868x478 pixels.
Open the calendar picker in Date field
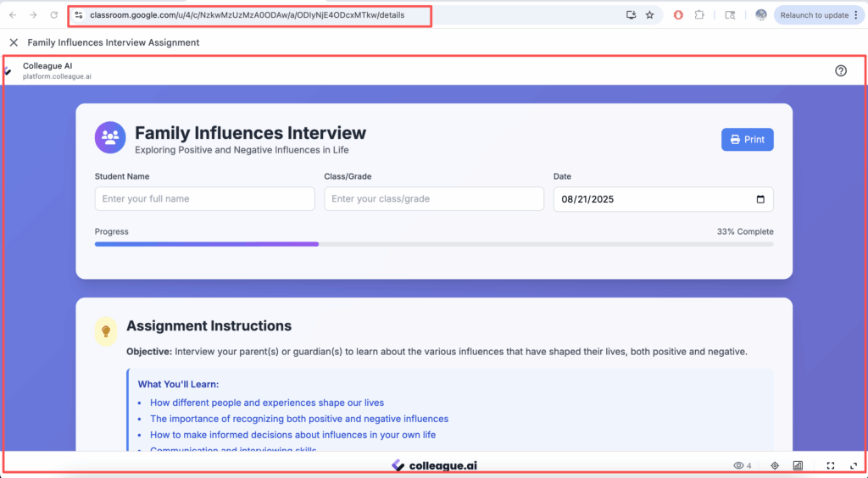tap(759, 199)
